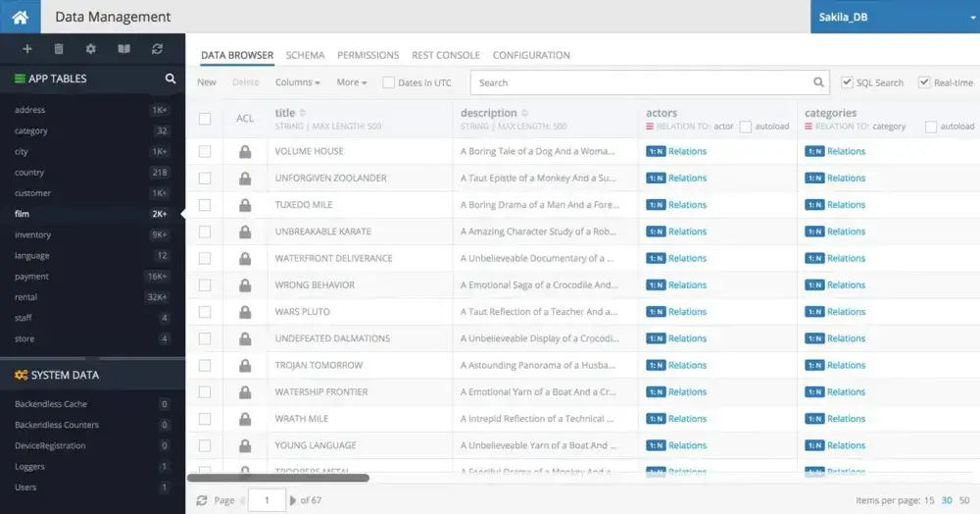Open actors Relations for WRATH MILE
This screenshot has width=980, height=514.
click(676, 419)
